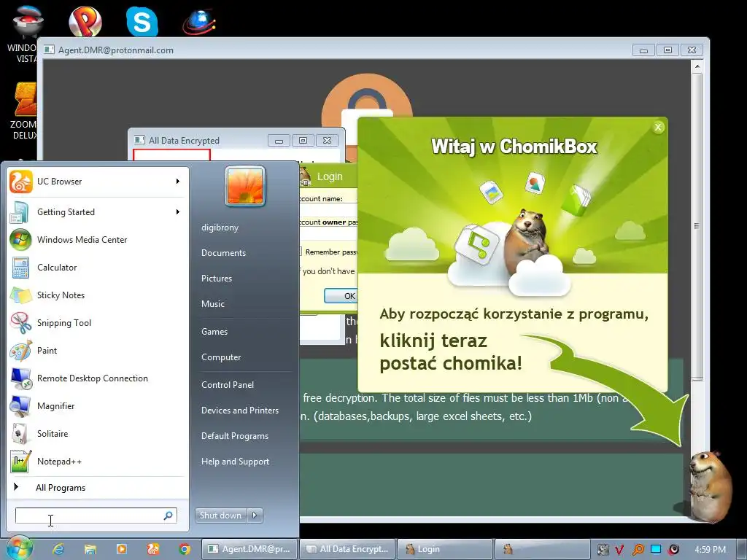The image size is (747, 560).
Task: Open Google Chrome from taskbar
Action: tap(185, 549)
